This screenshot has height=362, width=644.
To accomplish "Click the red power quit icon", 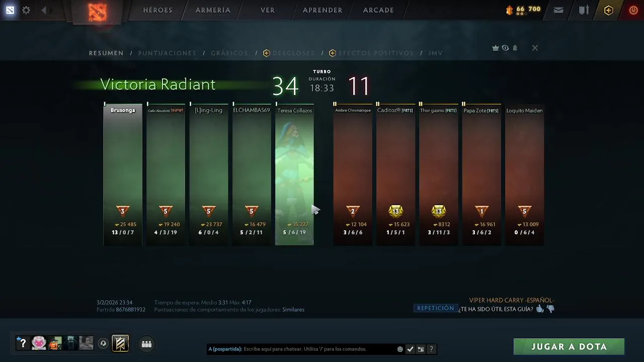I will [x=633, y=10].
